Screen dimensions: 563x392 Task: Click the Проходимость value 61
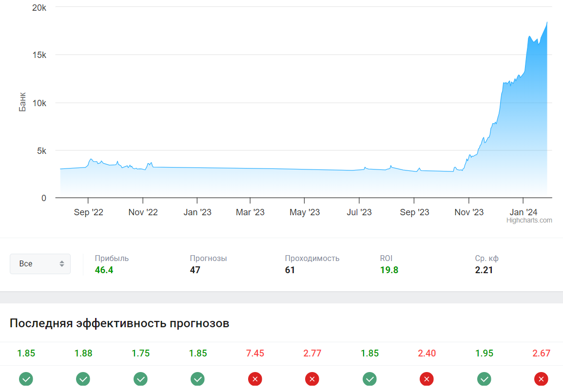point(291,270)
